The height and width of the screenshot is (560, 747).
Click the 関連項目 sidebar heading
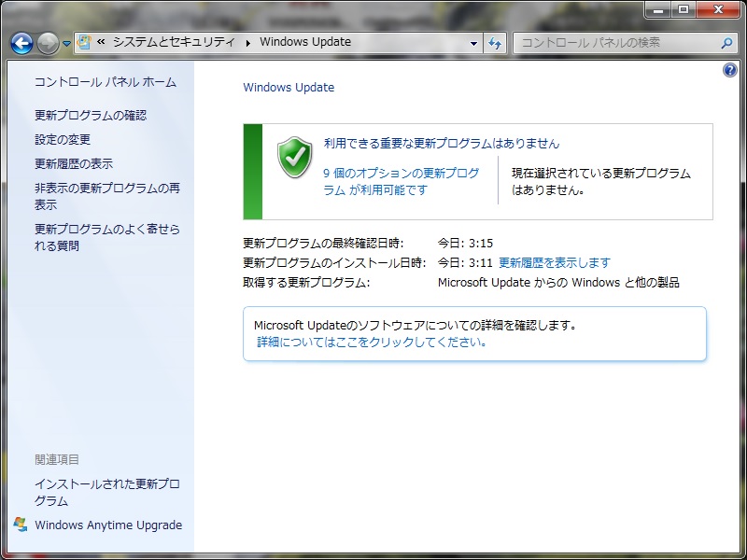(x=57, y=459)
